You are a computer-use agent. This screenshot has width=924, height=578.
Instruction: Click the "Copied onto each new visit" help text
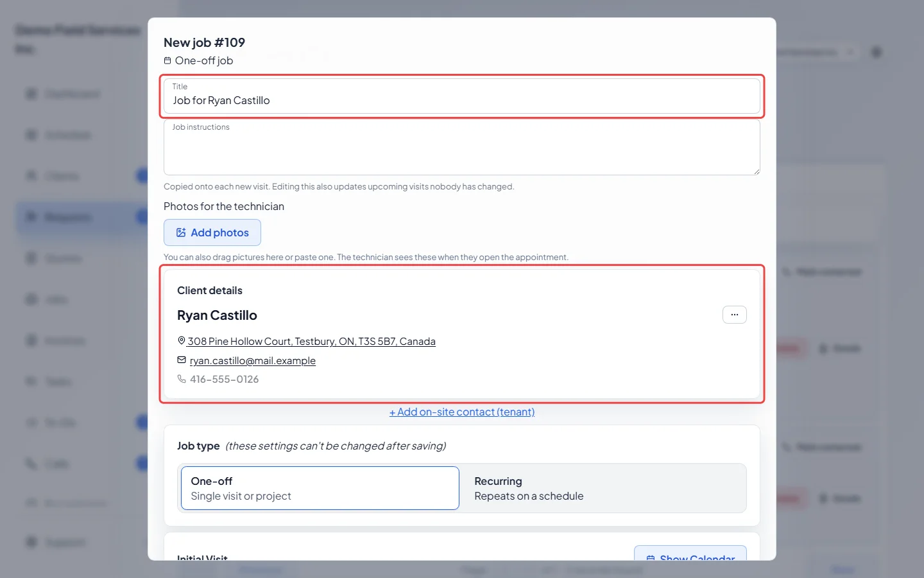coord(339,186)
